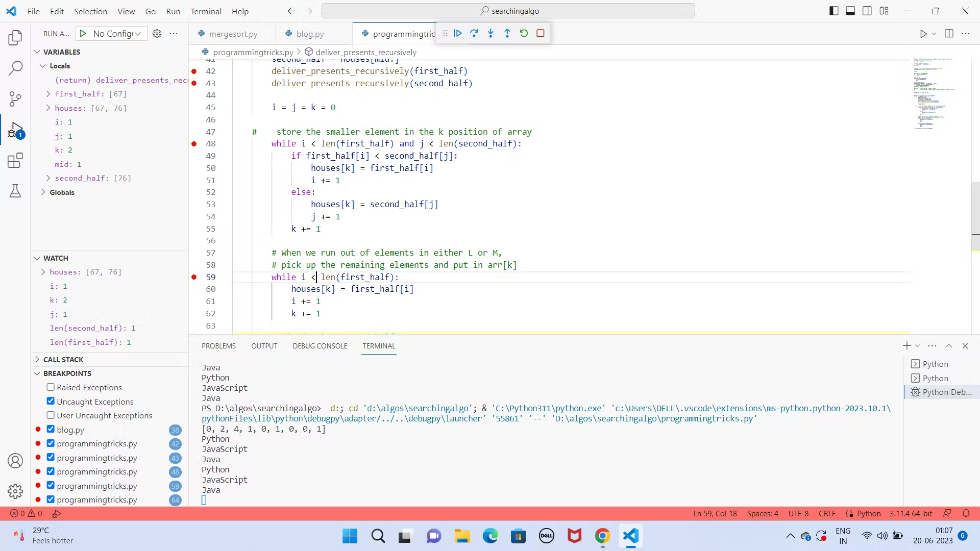Viewport: 980px width, 551px height.
Task: Disable the blog.py line 38 breakpoint
Action: click(x=51, y=429)
